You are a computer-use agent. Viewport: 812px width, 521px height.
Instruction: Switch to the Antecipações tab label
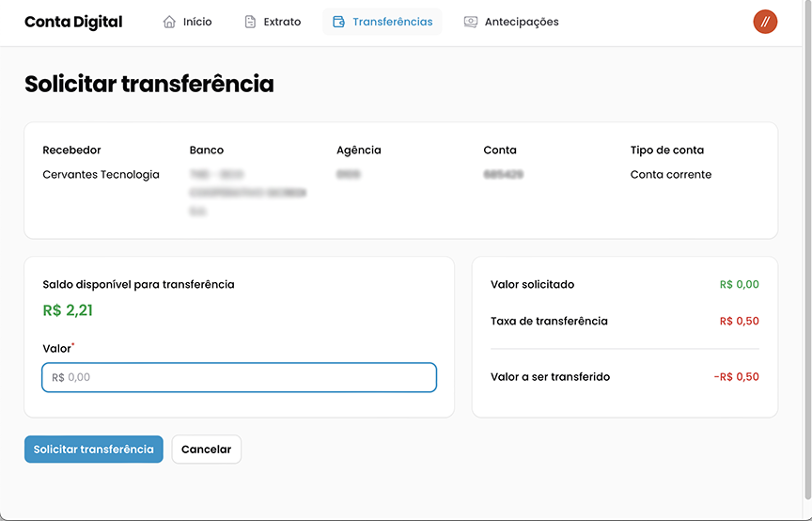(x=522, y=22)
